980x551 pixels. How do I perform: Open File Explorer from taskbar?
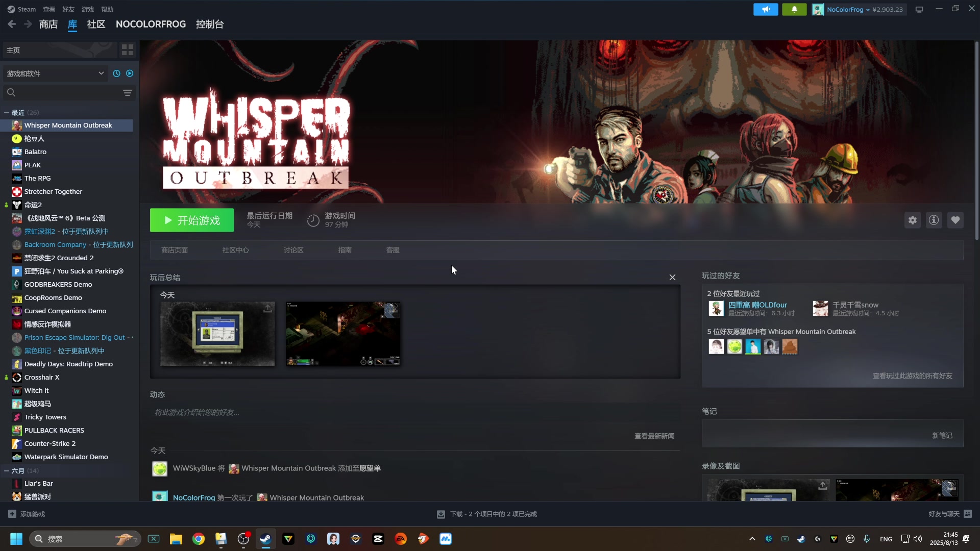(x=176, y=539)
